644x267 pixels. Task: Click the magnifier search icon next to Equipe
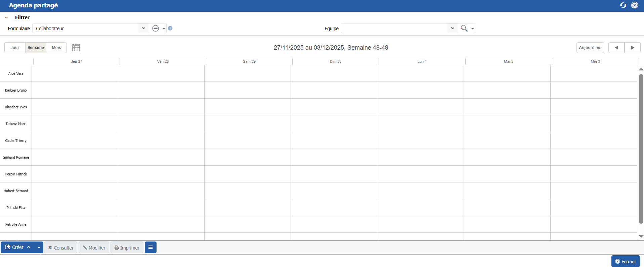[x=464, y=29]
